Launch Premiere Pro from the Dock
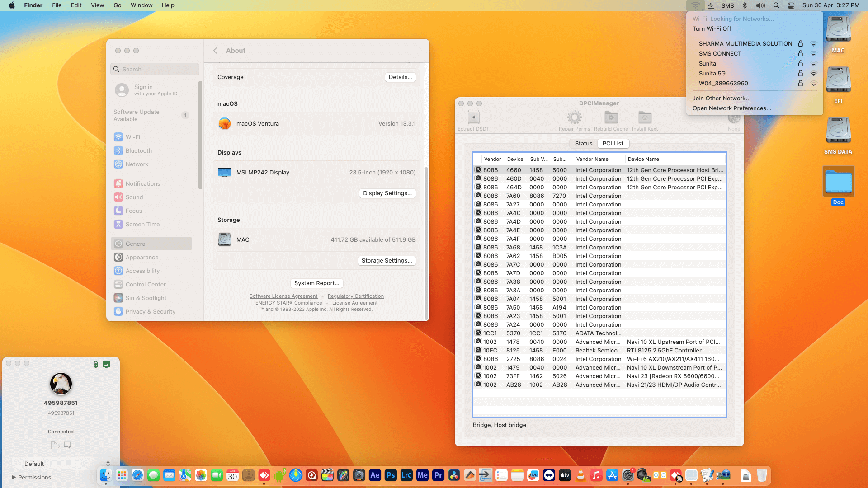Image resolution: width=868 pixels, height=488 pixels. [439, 475]
